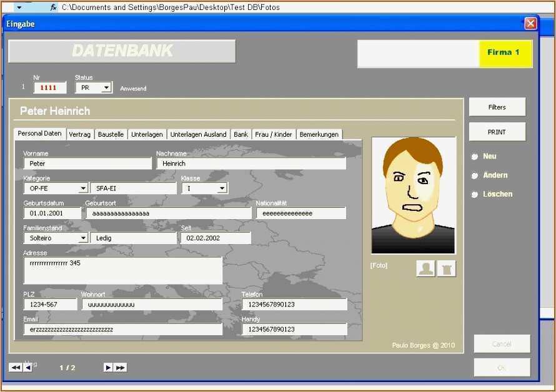The height and width of the screenshot is (392, 556).
Task: Open the add photo person icon
Action: [425, 268]
